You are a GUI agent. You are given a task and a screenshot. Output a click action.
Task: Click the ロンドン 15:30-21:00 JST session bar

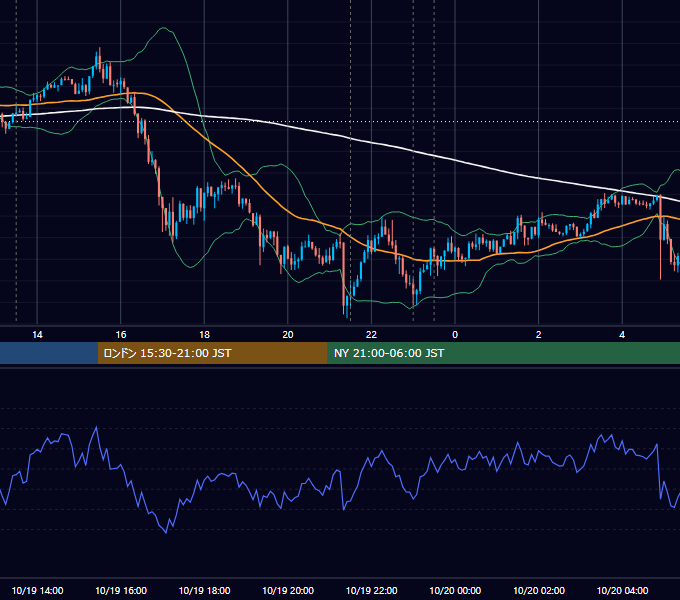point(212,353)
